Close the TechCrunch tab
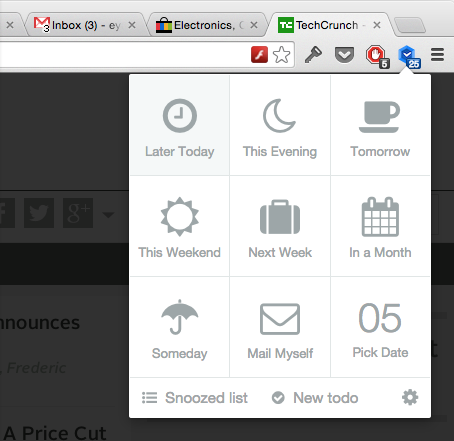454x441 pixels. point(377,25)
